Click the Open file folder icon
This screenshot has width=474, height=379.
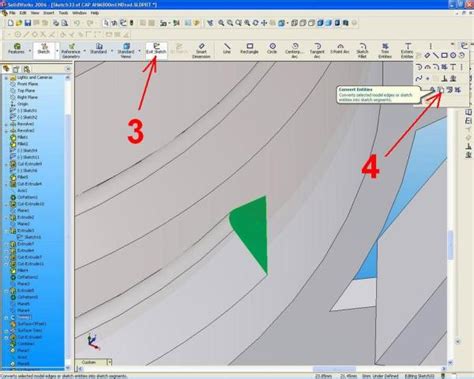click(19, 23)
